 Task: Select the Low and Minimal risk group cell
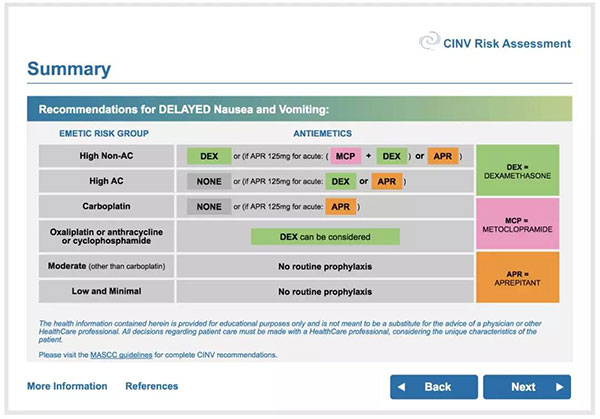point(106,291)
